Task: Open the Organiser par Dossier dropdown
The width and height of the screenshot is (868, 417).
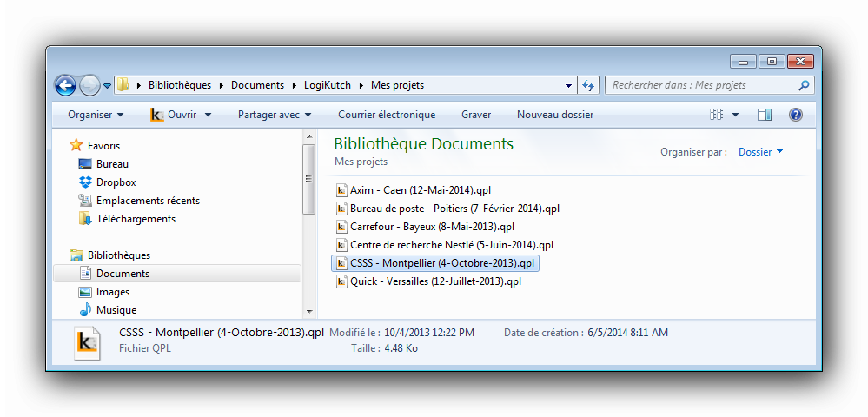Action: pyautogui.click(x=760, y=152)
